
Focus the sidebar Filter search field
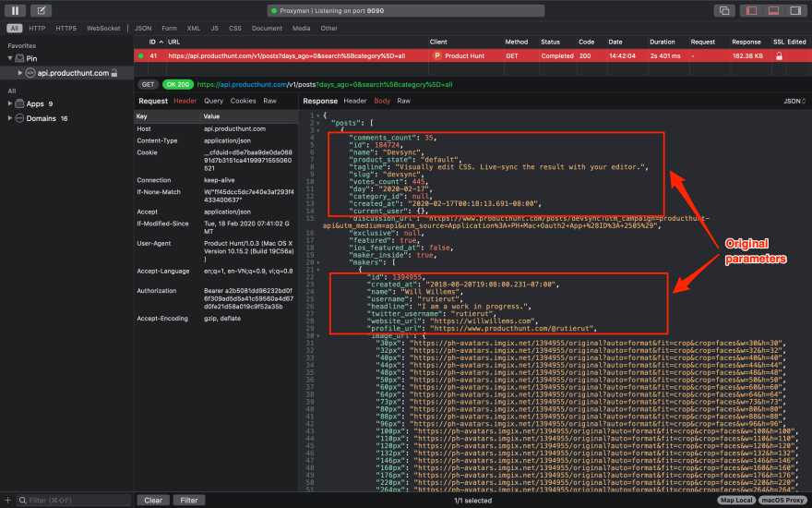74,501
